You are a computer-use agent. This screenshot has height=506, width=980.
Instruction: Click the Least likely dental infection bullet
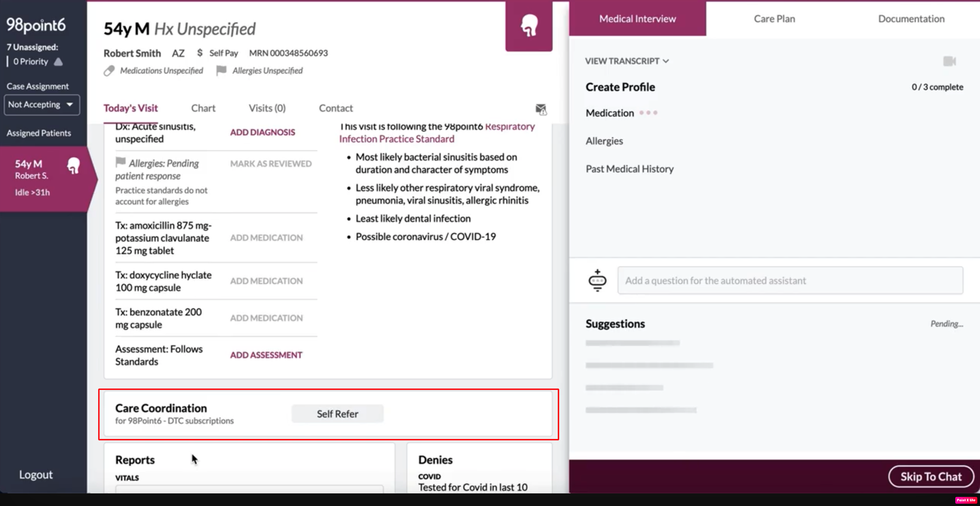413,218
